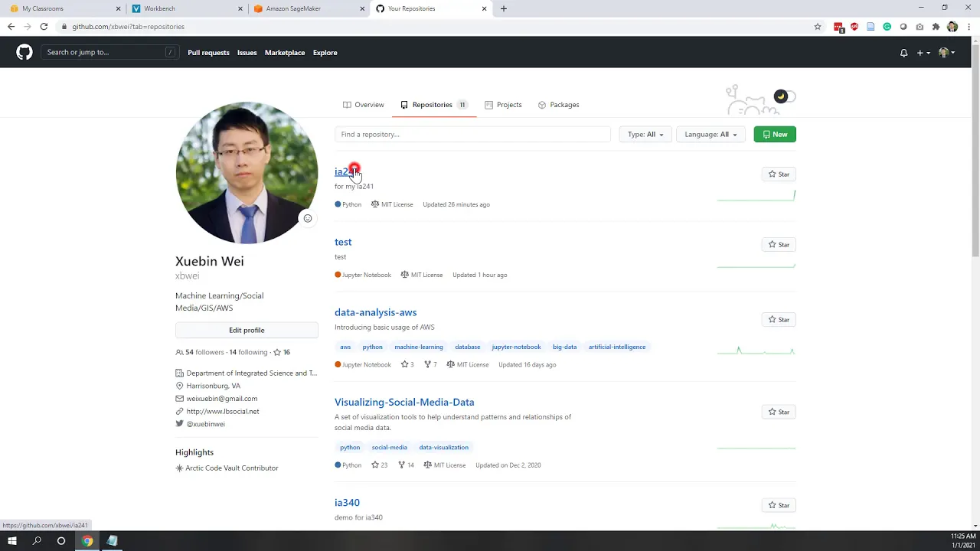Screen dimensions: 980x551
Task: Open the notifications bell
Action: [x=903, y=53]
